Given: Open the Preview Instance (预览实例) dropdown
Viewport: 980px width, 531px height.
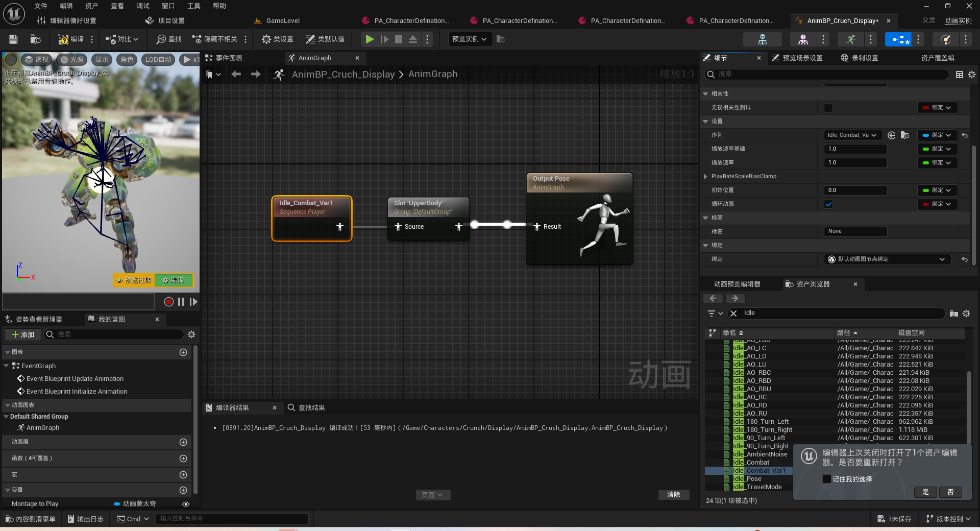Looking at the screenshot, I should (470, 39).
